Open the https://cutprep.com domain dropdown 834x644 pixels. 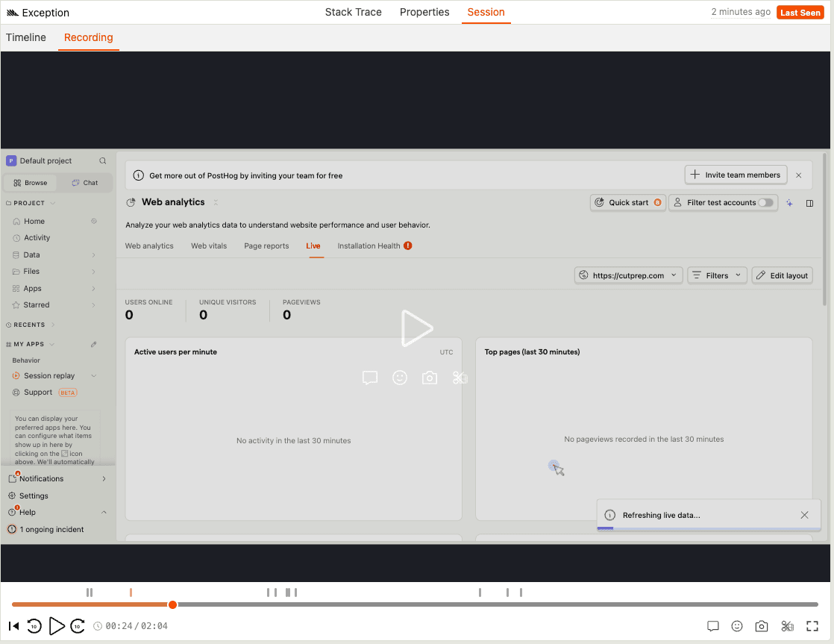click(628, 275)
